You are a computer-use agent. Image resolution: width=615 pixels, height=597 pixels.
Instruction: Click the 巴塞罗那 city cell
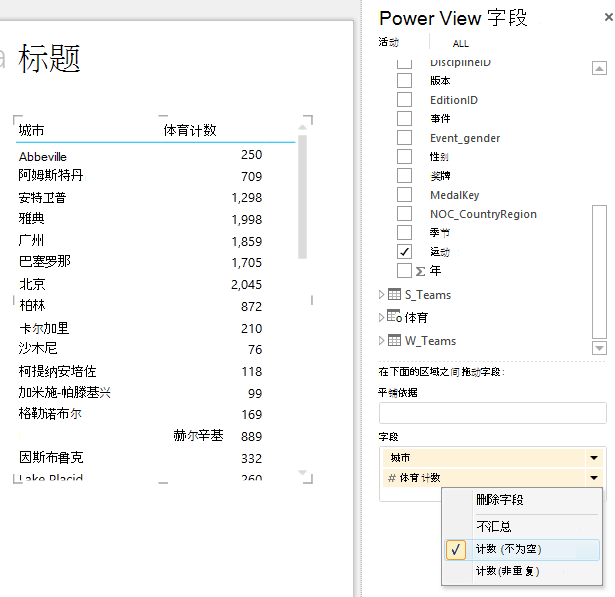coord(45,261)
